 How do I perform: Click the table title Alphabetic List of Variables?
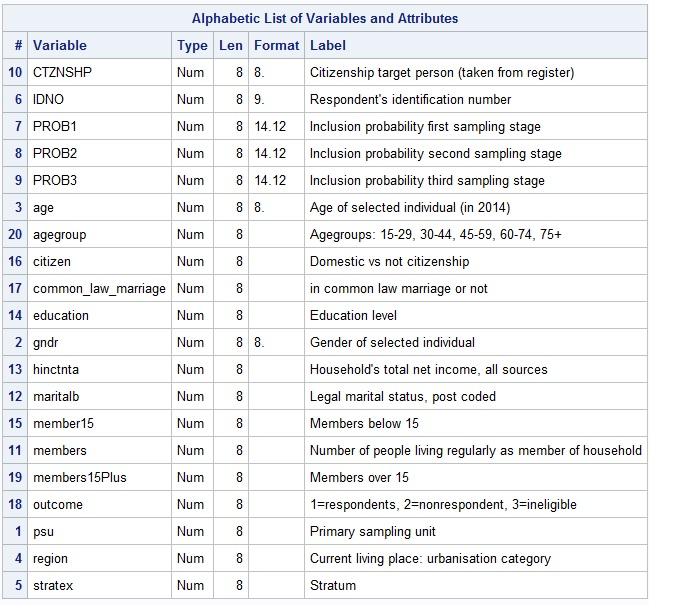pyautogui.click(x=325, y=18)
